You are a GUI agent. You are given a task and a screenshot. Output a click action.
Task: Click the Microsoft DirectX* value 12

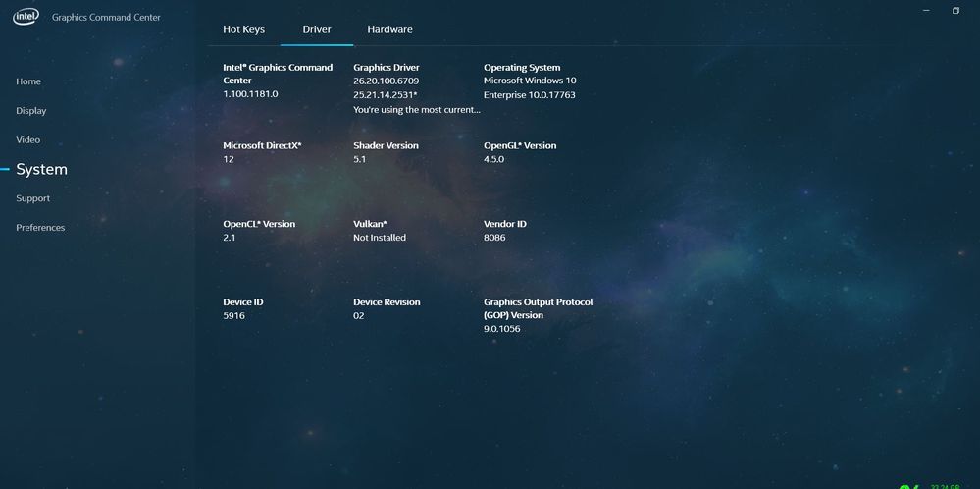pos(229,159)
